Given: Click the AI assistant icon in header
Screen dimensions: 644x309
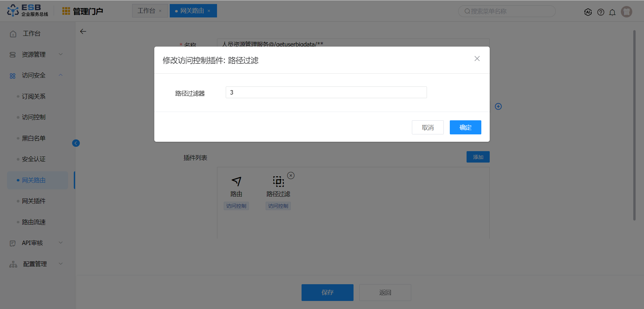Looking at the screenshot, I should (588, 12).
